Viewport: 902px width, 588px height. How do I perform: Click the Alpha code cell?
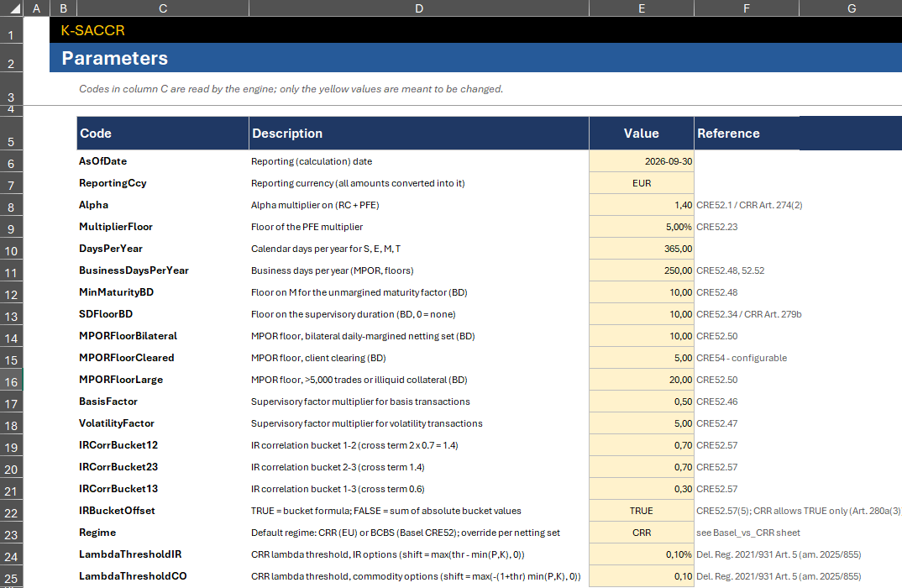tap(163, 205)
